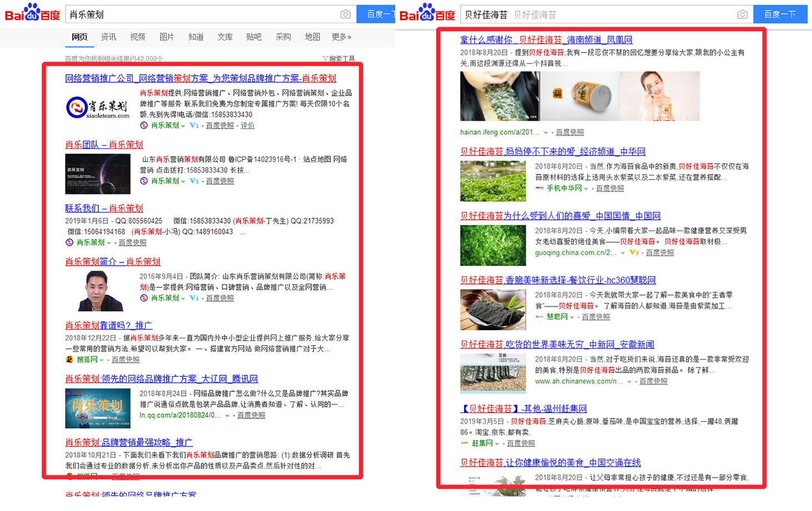Screen dimensions: 812x511
Task: Open dropdown arrow next to 慧聪网
Action: [x=572, y=317]
